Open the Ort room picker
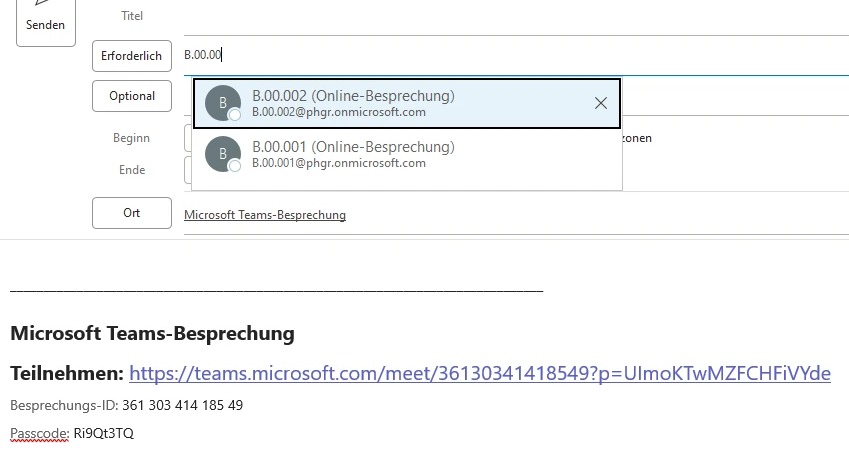Viewport: 849px width, 469px height. coord(131,213)
